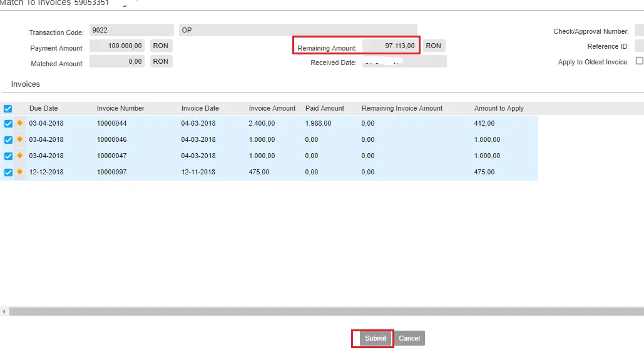Click invoice number 10000097 cell
Screen dimensions: 644x350
pos(111,172)
